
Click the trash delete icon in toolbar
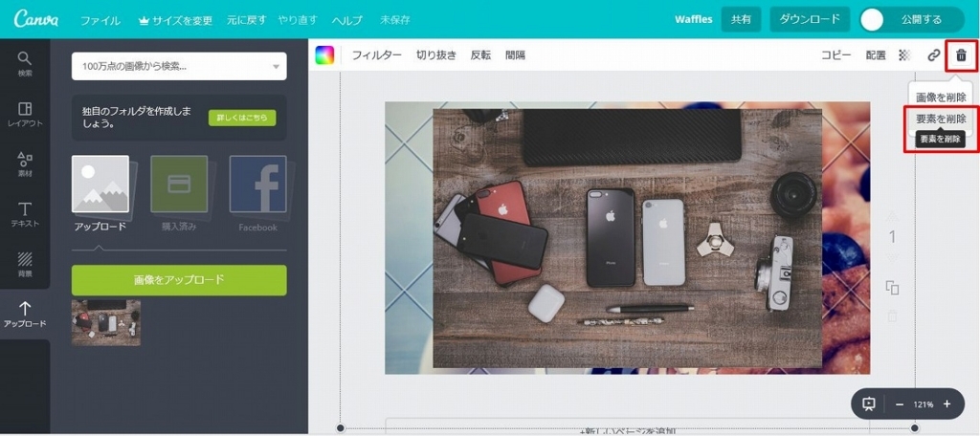(961, 54)
